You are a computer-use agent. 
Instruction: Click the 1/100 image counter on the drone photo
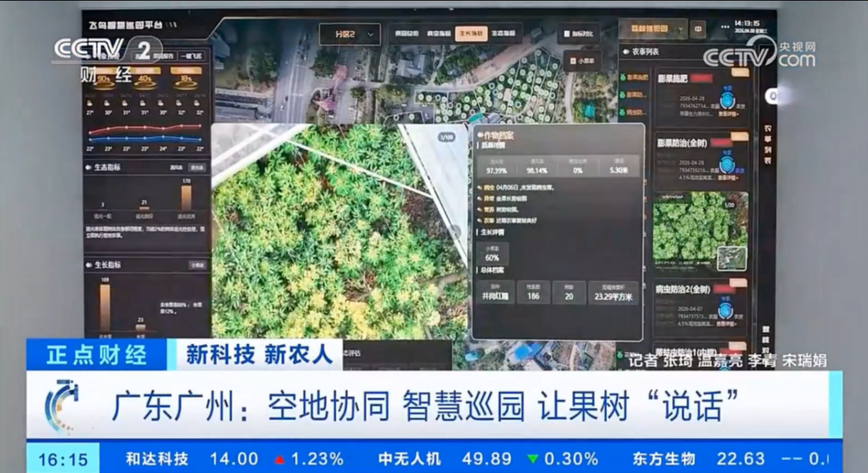coord(446,137)
